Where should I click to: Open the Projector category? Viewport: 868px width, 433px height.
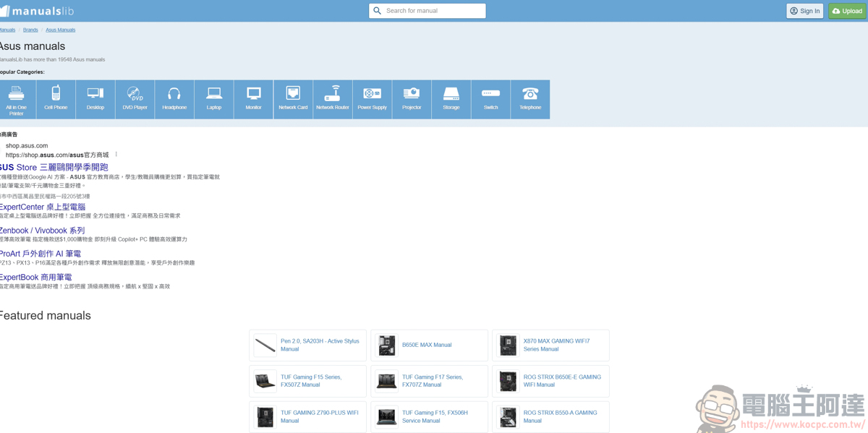(x=412, y=100)
